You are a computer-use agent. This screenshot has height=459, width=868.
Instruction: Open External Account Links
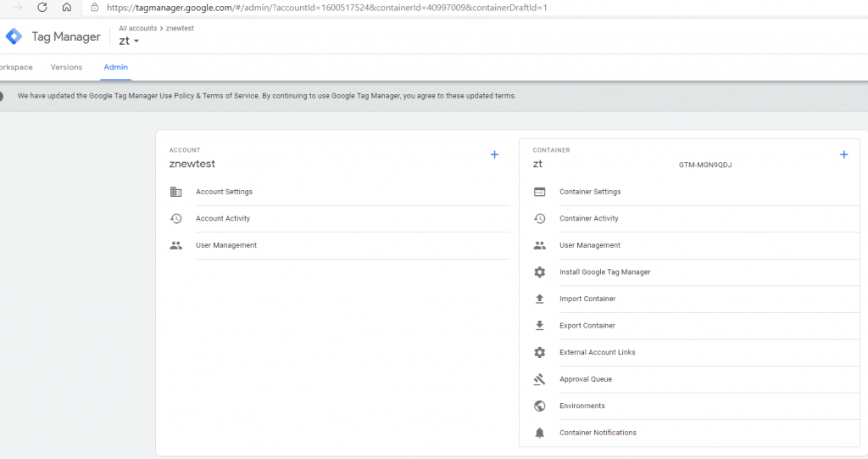coord(597,352)
